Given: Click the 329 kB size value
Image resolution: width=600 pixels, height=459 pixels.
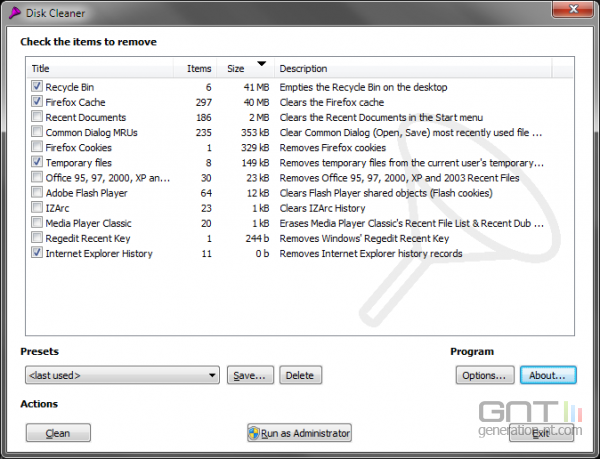Looking at the screenshot, I should tap(255, 148).
